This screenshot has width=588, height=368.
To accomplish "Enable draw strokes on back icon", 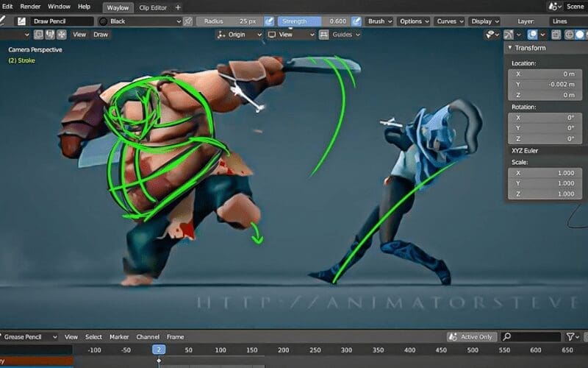I will [38, 35].
